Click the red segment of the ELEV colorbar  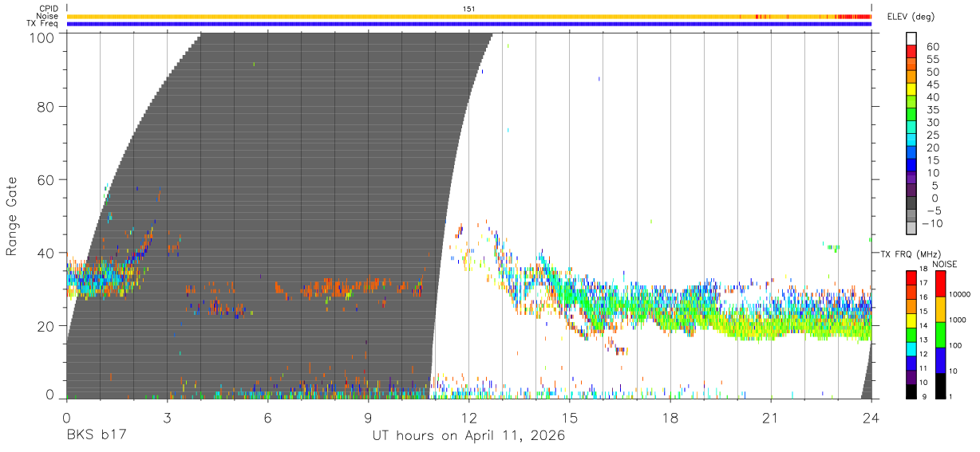point(911,52)
